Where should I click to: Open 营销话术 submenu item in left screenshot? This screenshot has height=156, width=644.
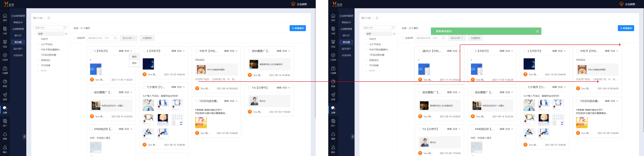18,22
